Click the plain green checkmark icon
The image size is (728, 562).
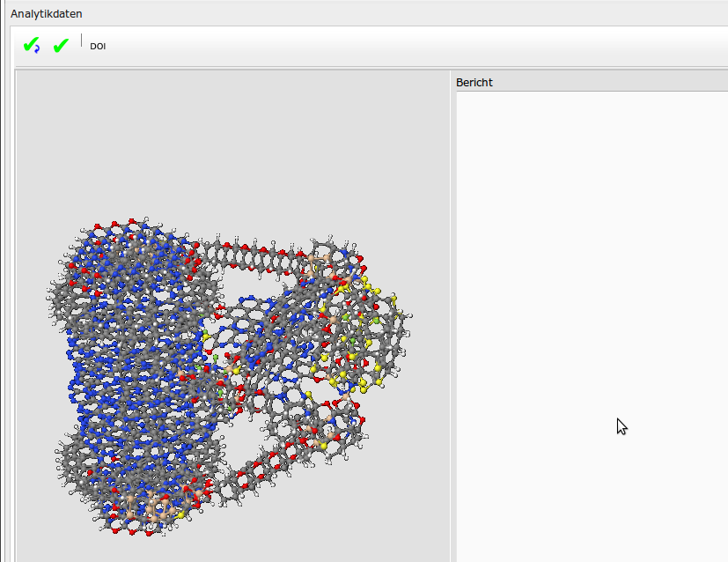tap(61, 45)
